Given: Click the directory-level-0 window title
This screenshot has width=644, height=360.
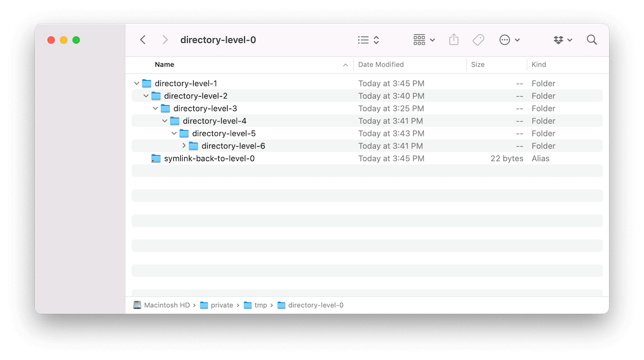Looking at the screenshot, I should pyautogui.click(x=218, y=40).
